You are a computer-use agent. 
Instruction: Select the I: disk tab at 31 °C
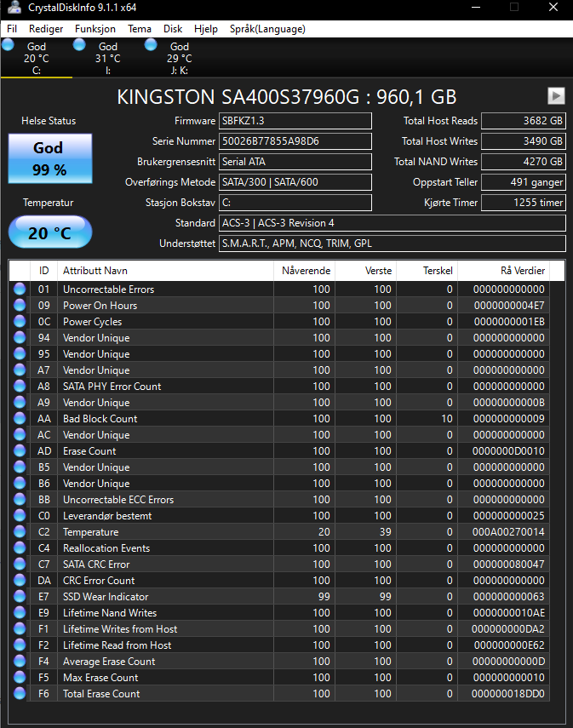click(108, 58)
